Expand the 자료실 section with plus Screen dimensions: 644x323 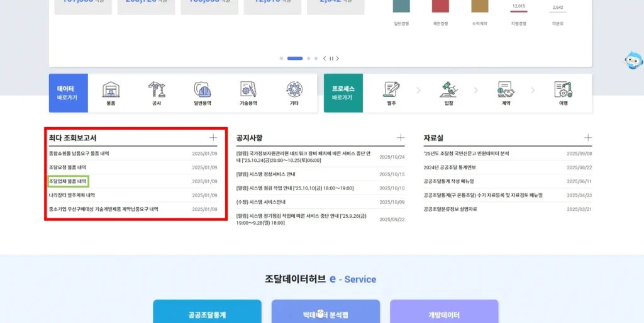click(x=588, y=137)
